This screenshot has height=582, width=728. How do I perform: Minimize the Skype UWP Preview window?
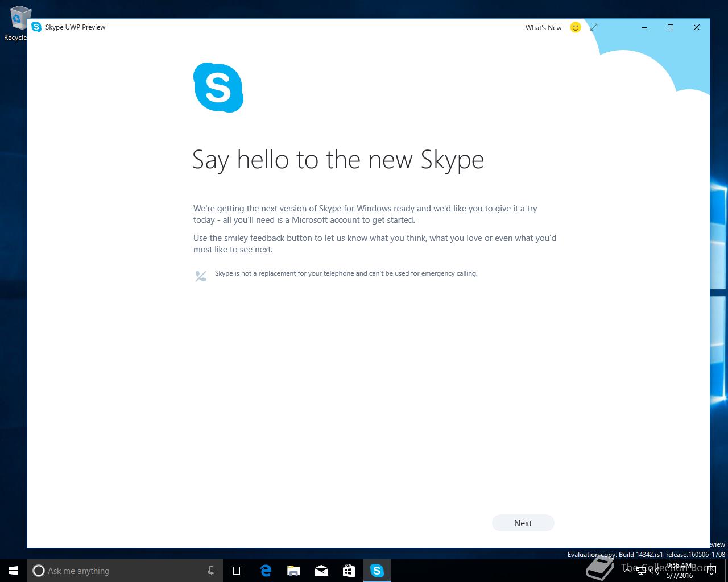point(644,27)
